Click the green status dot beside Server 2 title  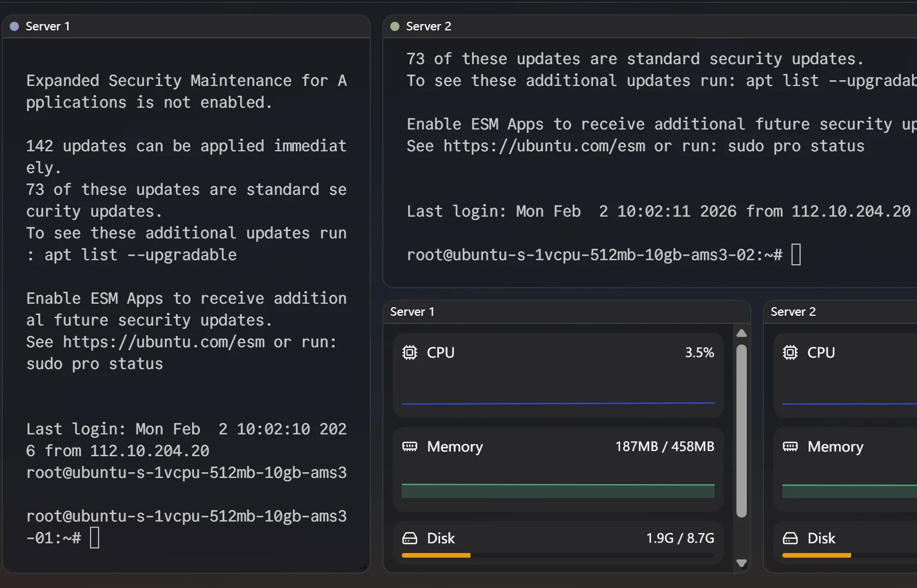click(x=394, y=26)
